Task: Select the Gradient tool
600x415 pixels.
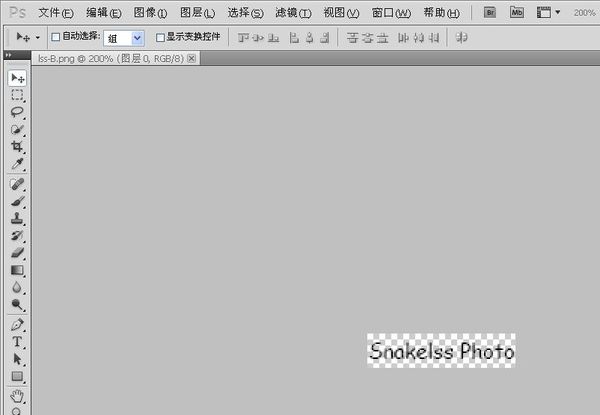Action: (17, 270)
